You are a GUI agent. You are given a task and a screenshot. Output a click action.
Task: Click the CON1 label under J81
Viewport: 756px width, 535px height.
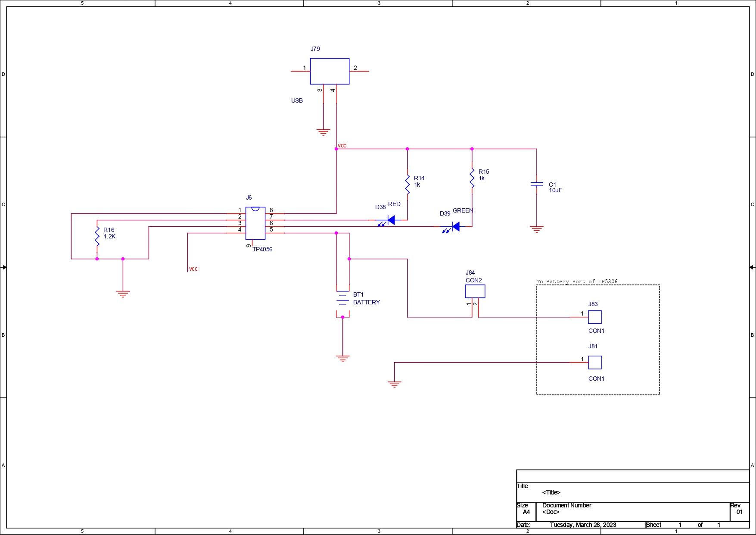[597, 379]
